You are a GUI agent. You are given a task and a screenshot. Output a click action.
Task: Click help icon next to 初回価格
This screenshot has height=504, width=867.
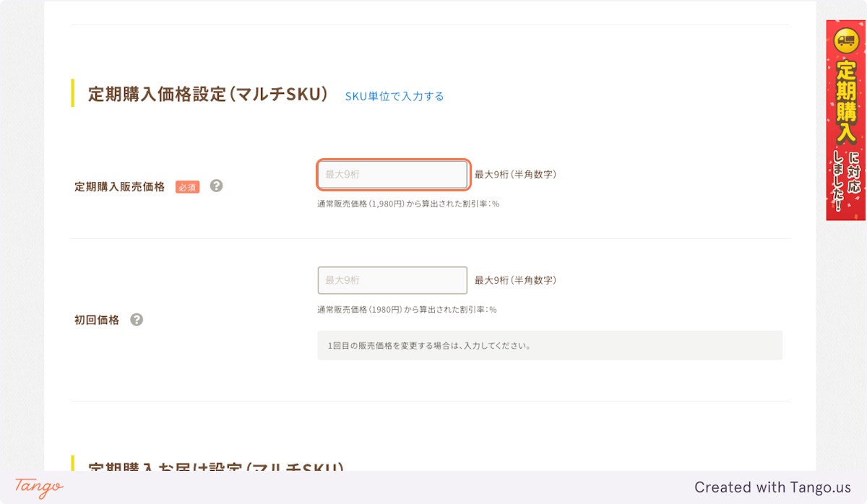(x=137, y=319)
